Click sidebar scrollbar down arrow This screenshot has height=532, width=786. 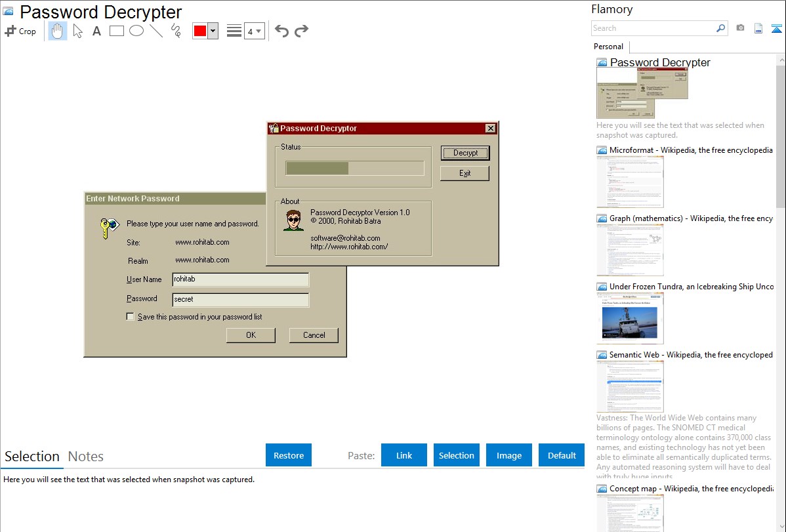coord(781,526)
